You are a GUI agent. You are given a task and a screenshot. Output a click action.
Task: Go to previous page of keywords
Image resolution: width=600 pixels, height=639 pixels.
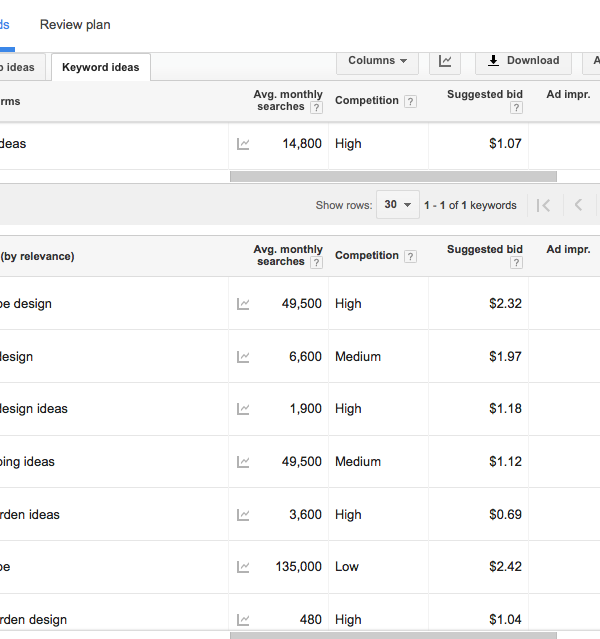578,205
